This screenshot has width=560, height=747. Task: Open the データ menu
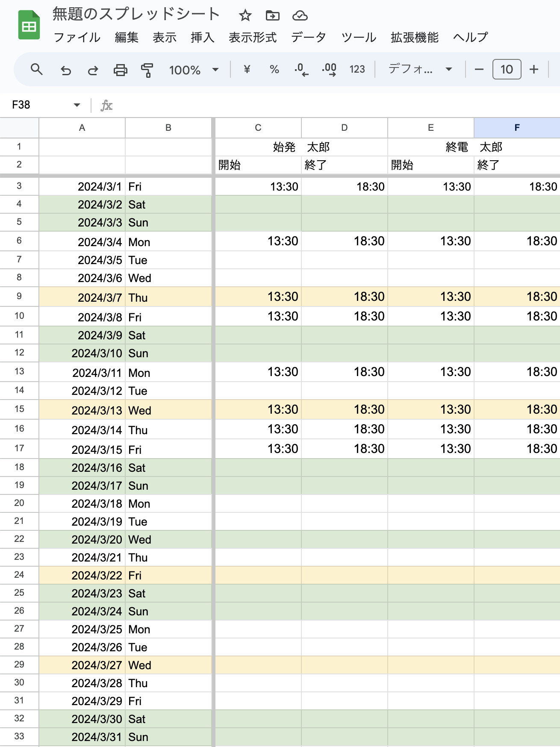[308, 38]
